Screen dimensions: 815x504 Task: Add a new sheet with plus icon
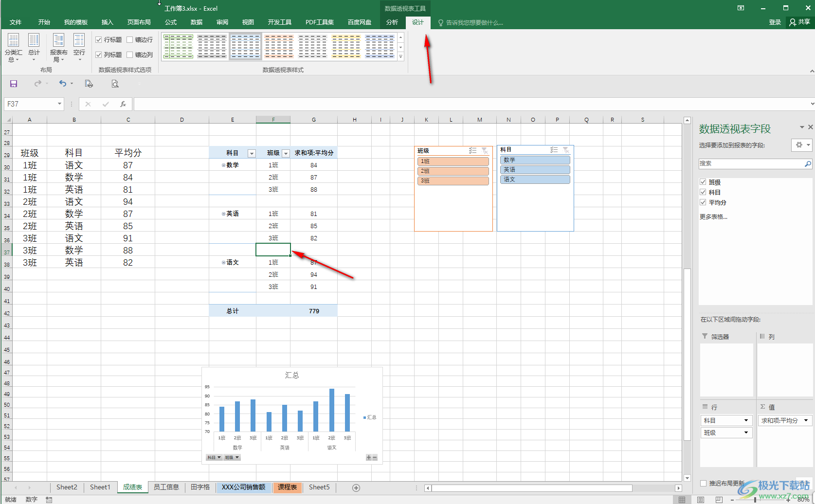coord(356,488)
